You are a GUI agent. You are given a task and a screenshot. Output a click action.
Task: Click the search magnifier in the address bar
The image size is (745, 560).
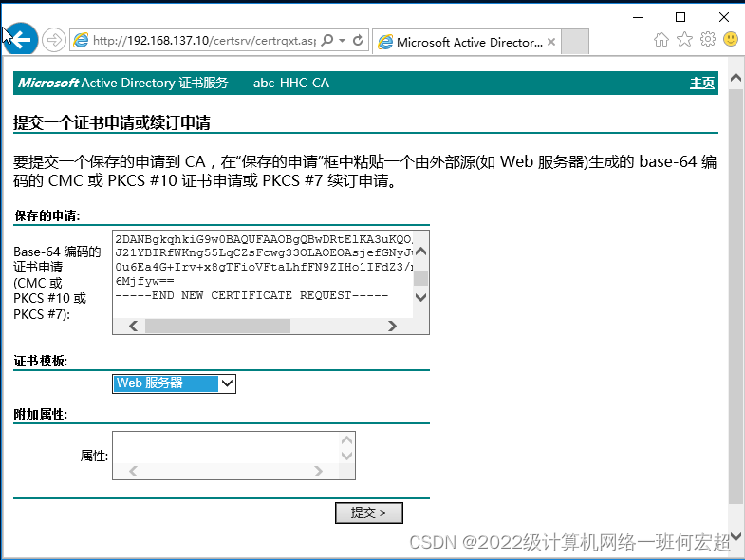click(x=327, y=41)
